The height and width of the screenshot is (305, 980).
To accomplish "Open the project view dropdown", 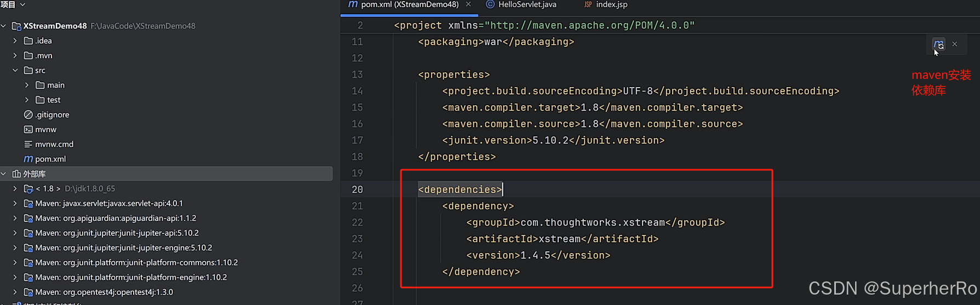I will pos(22,4).
